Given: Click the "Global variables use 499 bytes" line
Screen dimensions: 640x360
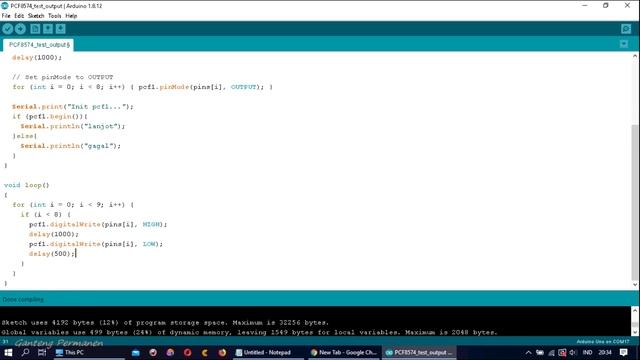Looking at the screenshot, I should 249,332.
